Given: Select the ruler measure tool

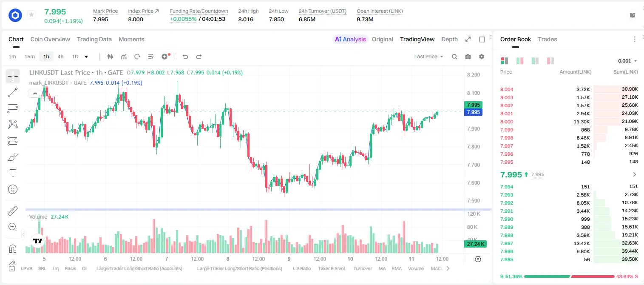Looking at the screenshot, I should (x=13, y=211).
